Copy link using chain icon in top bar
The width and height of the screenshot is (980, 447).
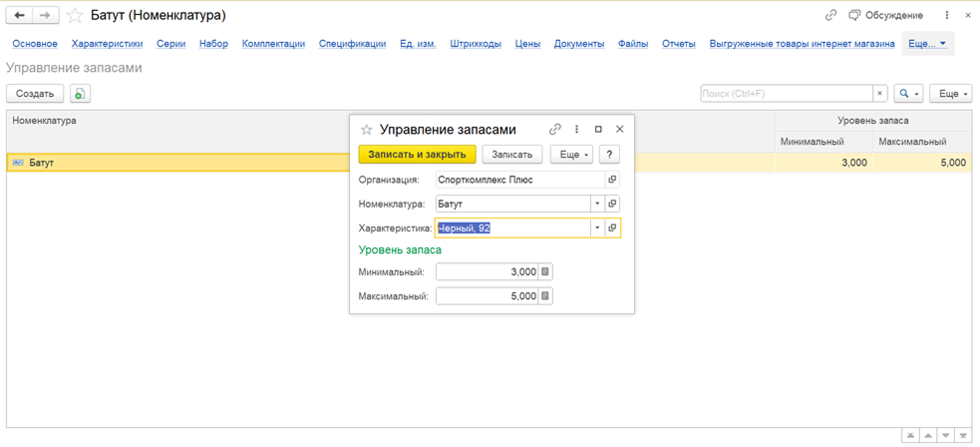point(830,15)
